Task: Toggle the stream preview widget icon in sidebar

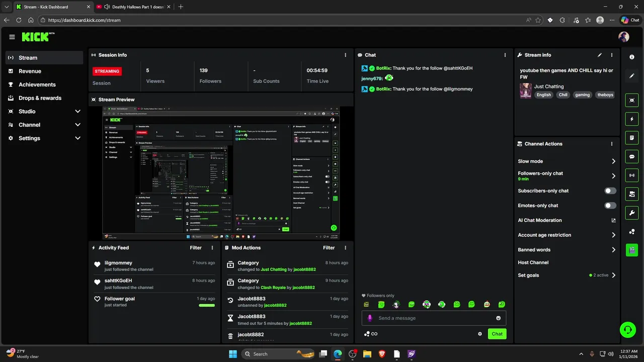Action: [x=632, y=100]
